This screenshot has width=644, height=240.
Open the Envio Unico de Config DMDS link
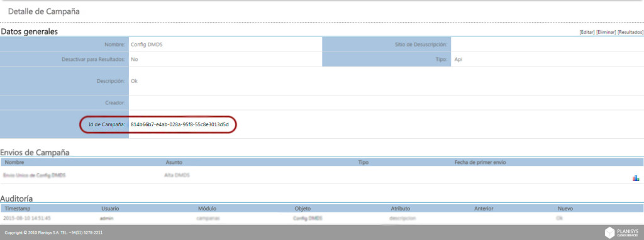[x=34, y=175]
